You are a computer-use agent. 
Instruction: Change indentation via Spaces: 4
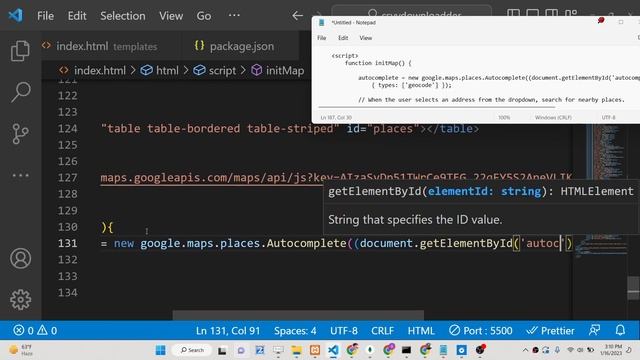point(295,331)
